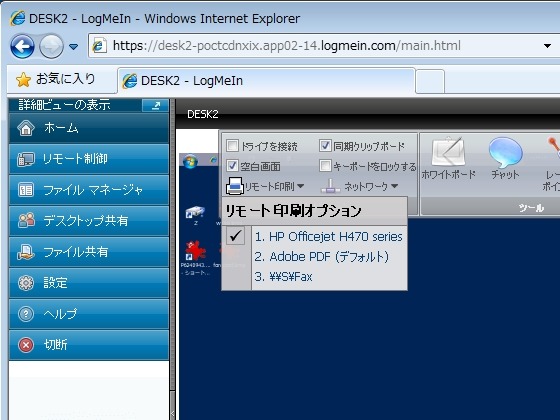This screenshot has height=420, width=560.
Task: Open the ホーム home menu item
Action: [x=89, y=128]
